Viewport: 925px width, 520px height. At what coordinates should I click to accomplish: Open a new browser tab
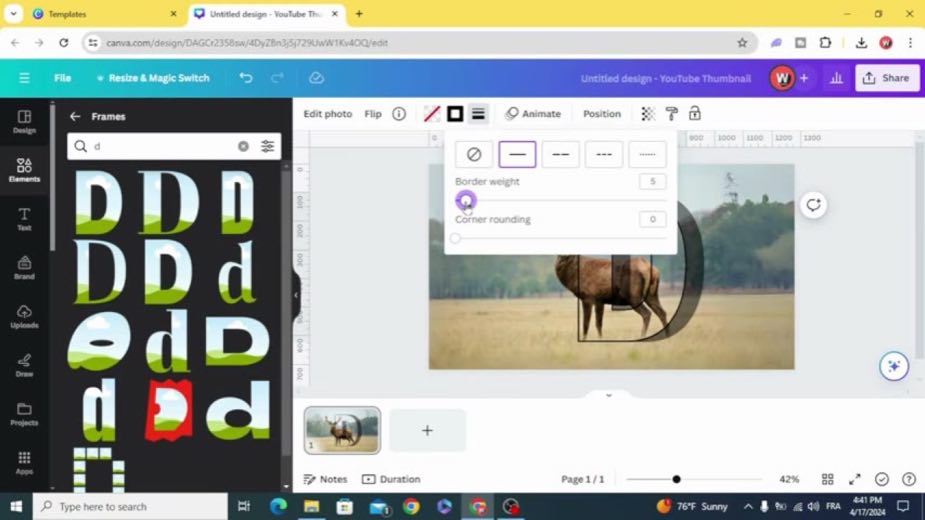(x=359, y=14)
